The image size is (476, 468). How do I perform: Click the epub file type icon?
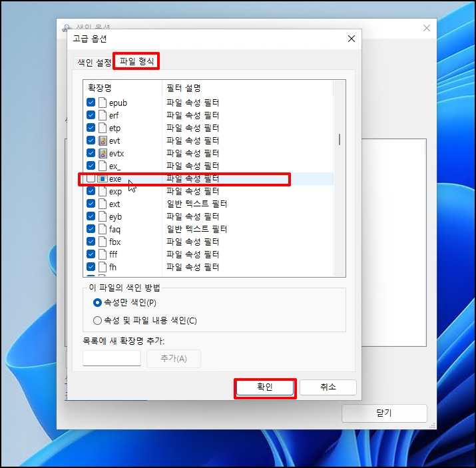(103, 103)
